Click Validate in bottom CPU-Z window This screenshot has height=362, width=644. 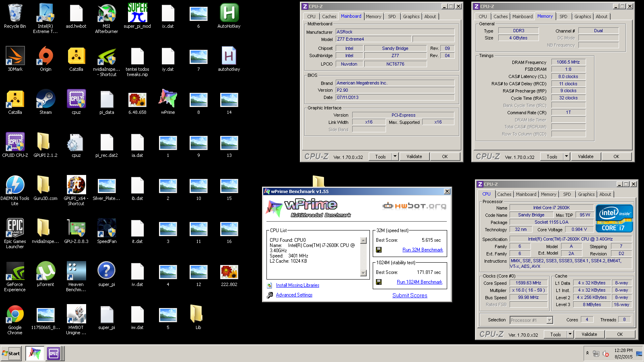coord(589,334)
